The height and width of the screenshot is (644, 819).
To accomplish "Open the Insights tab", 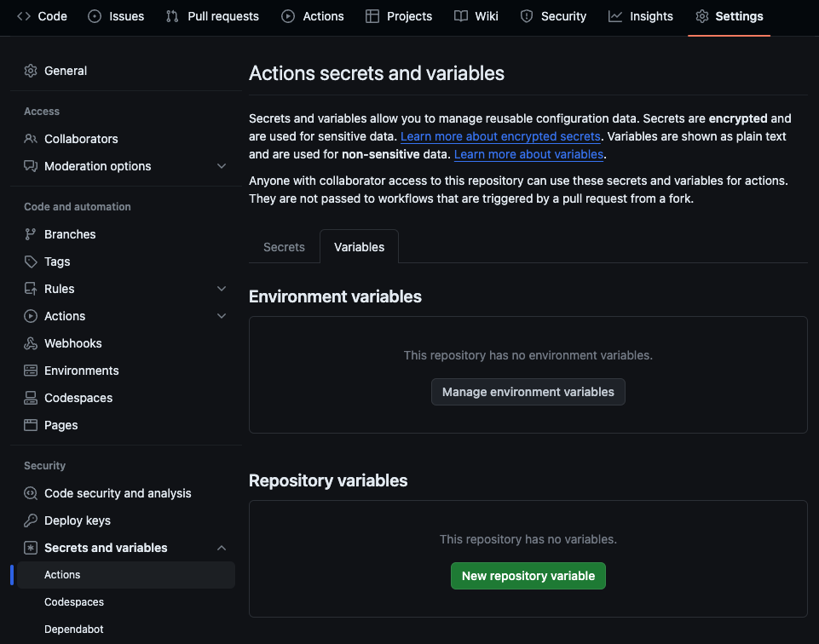I will 641,16.
